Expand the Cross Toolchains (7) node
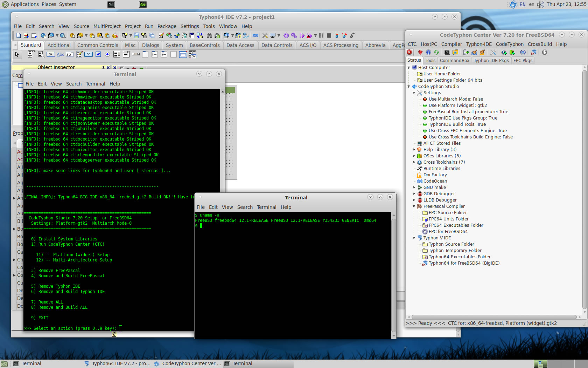Viewport: 588px width, 368px height. click(x=414, y=162)
